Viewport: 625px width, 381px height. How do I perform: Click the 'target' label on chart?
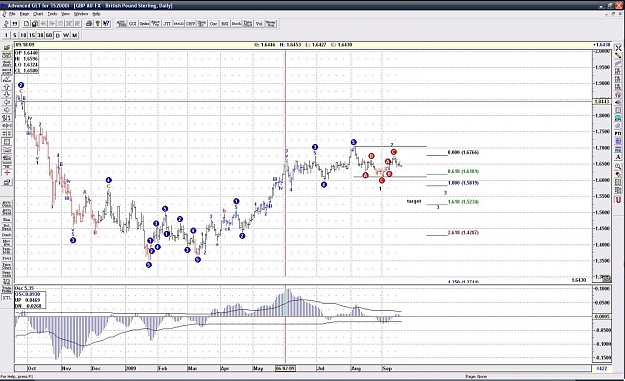point(414,201)
